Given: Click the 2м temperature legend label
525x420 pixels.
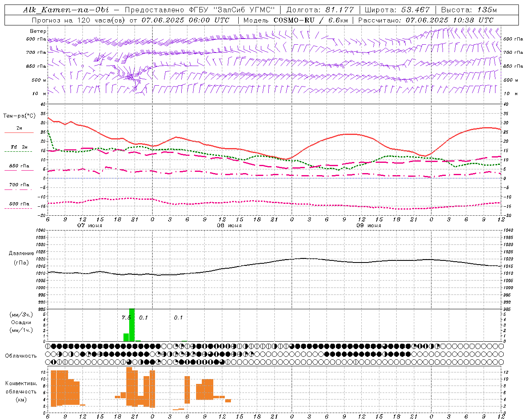Looking at the screenshot, I should pyautogui.click(x=19, y=128).
